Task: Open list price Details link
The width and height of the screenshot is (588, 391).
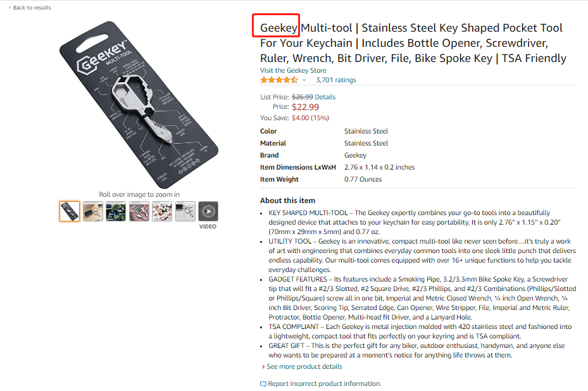Action: (x=325, y=97)
